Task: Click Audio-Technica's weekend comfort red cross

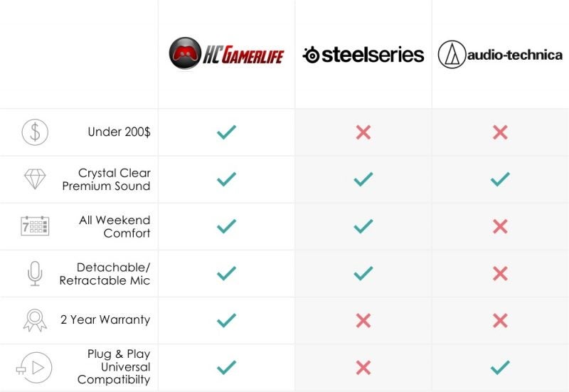Action: (500, 226)
